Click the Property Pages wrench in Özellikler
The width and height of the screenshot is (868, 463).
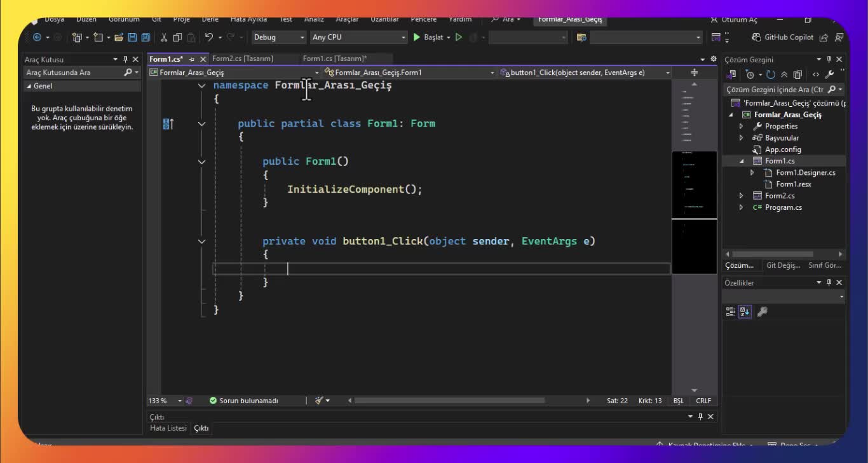click(x=763, y=312)
